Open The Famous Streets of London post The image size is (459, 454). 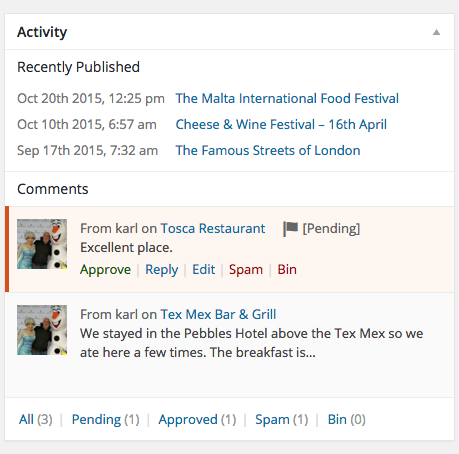point(268,150)
